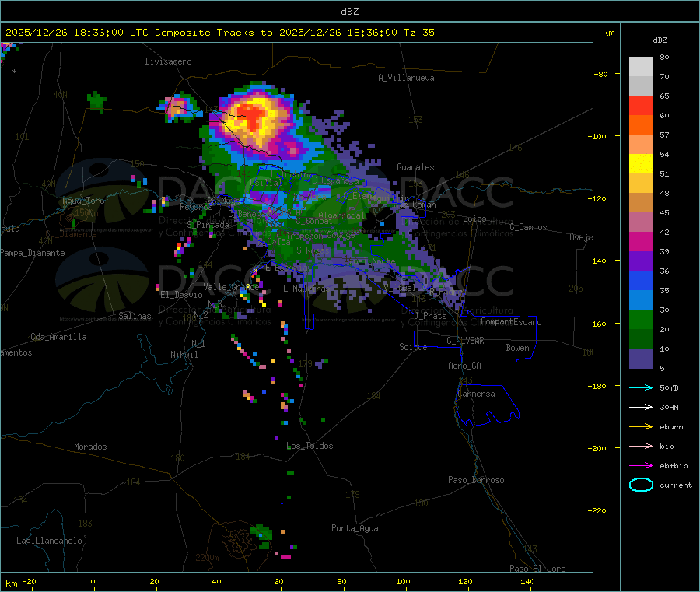
Task: Pick the magenta 39-42 dBZ color band
Action: [x=641, y=241]
